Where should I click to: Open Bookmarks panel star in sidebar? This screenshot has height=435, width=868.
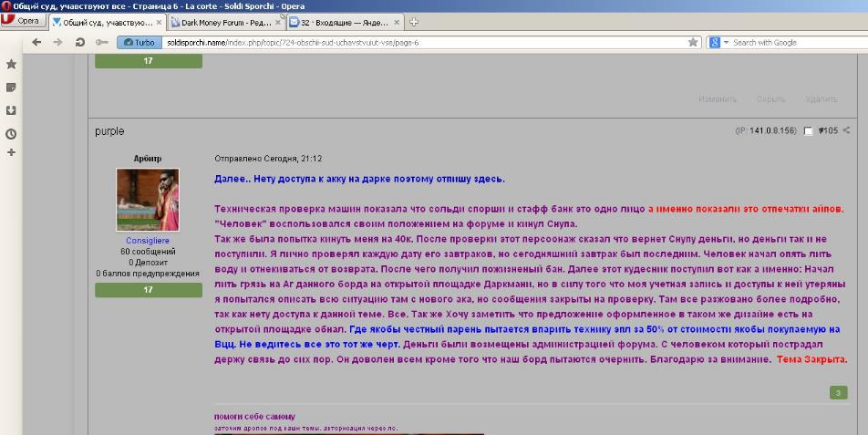11,64
